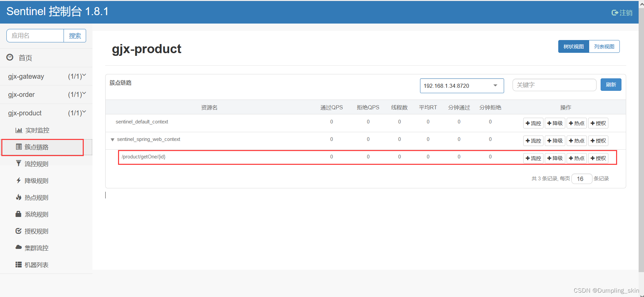Click the logout arrow icon
The height and width of the screenshot is (297, 644).
click(x=615, y=13)
